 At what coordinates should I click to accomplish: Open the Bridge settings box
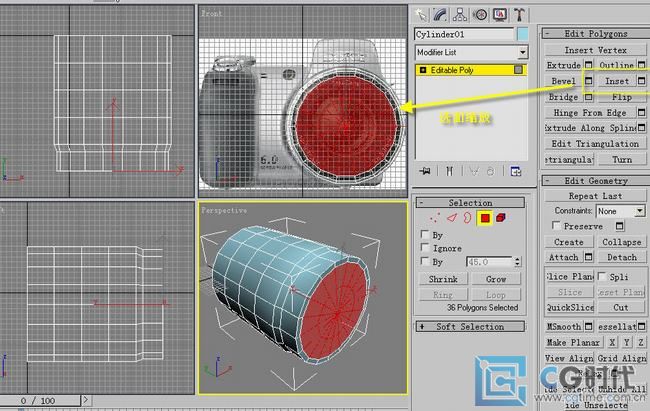pyautogui.click(x=589, y=97)
